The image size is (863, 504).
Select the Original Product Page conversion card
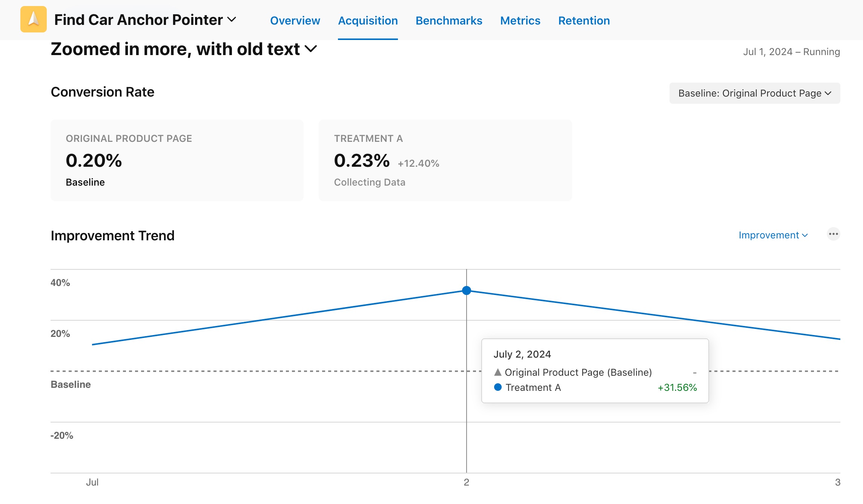177,160
